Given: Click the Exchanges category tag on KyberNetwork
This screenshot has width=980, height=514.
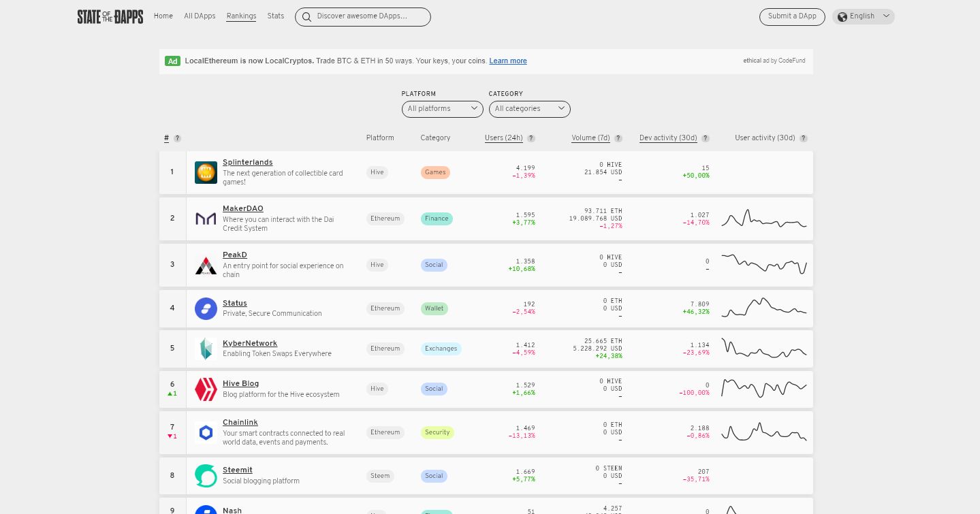Looking at the screenshot, I should pos(441,349).
